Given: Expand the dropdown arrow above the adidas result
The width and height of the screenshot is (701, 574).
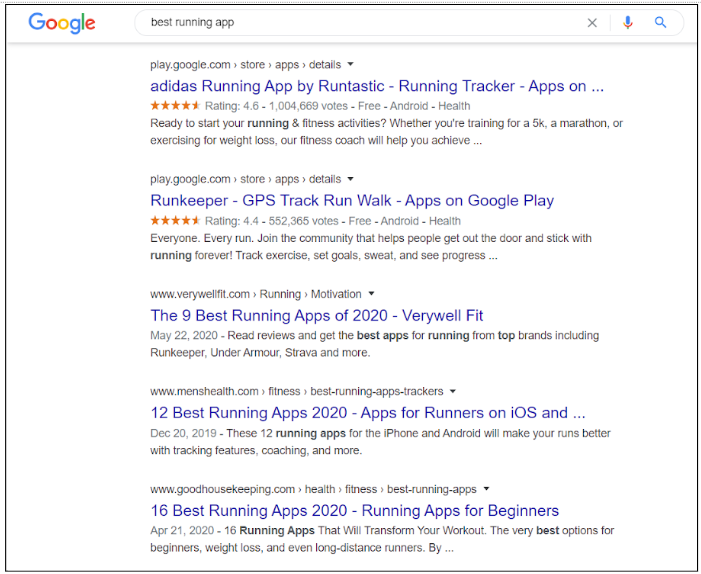Looking at the screenshot, I should pyautogui.click(x=351, y=65).
